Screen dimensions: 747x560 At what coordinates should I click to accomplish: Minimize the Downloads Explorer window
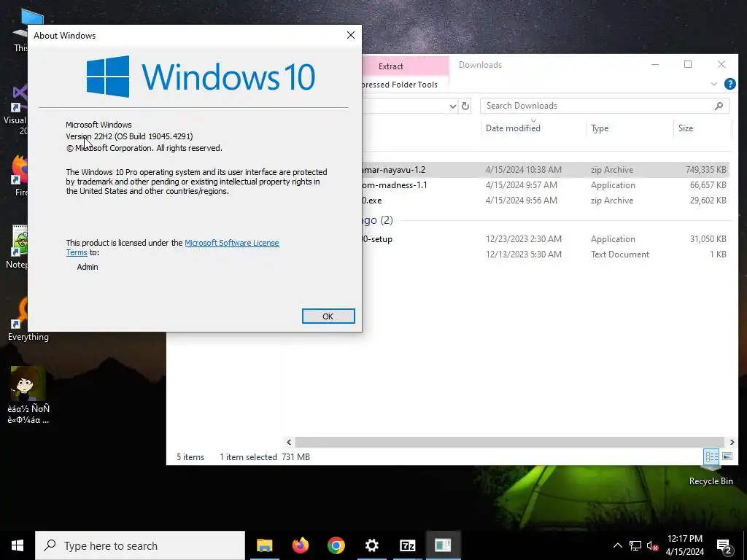(655, 64)
